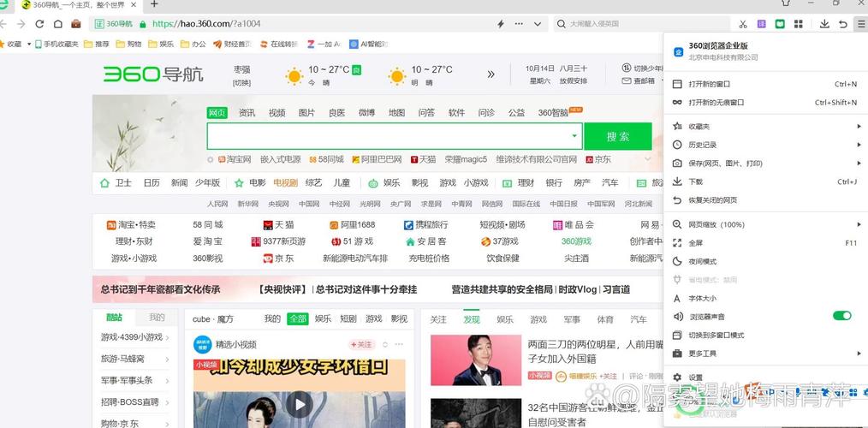Viewport: 868px width, 428px height.
Task: Expand the 收藏 bookmark dropdown arrow
Action: point(29,44)
